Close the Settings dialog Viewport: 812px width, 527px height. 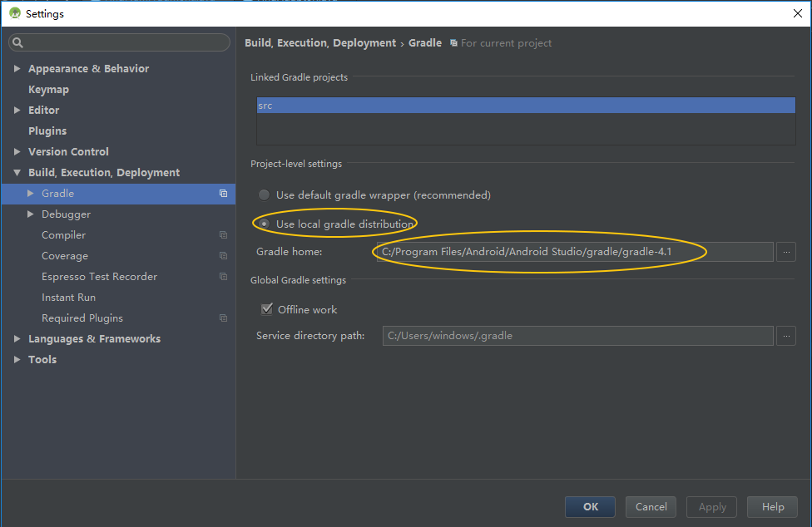(798, 13)
